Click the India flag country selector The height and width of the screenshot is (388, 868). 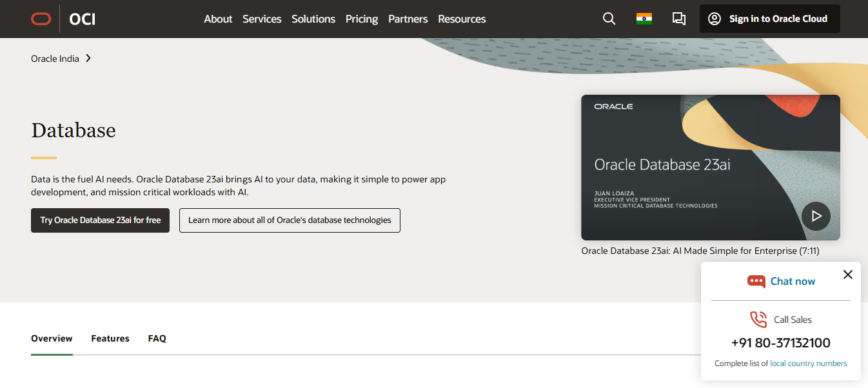644,19
